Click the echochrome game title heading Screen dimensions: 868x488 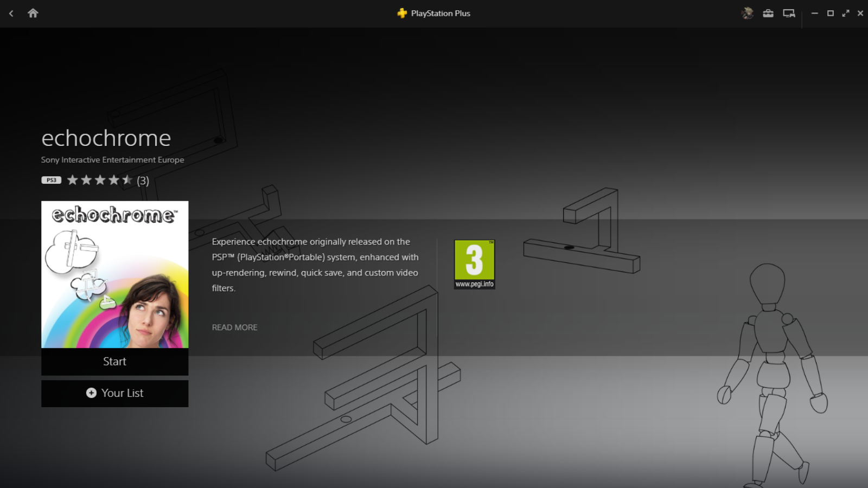106,138
